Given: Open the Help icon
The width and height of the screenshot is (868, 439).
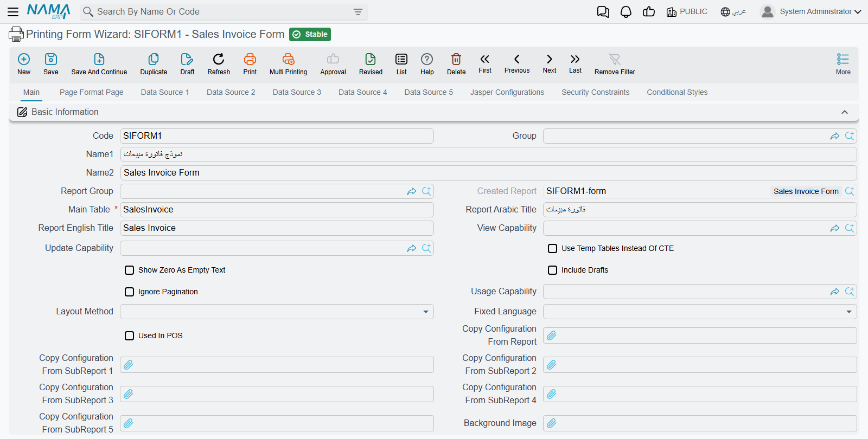Looking at the screenshot, I should point(427,64).
